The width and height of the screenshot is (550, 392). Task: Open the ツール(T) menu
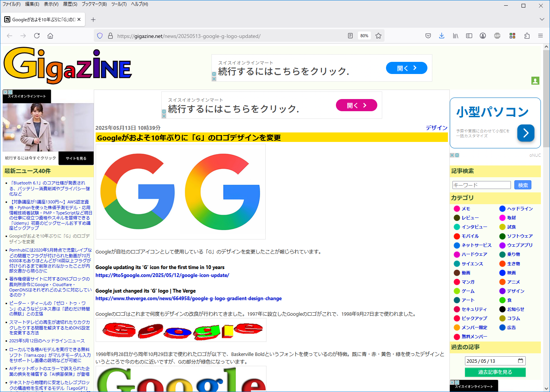119,4
